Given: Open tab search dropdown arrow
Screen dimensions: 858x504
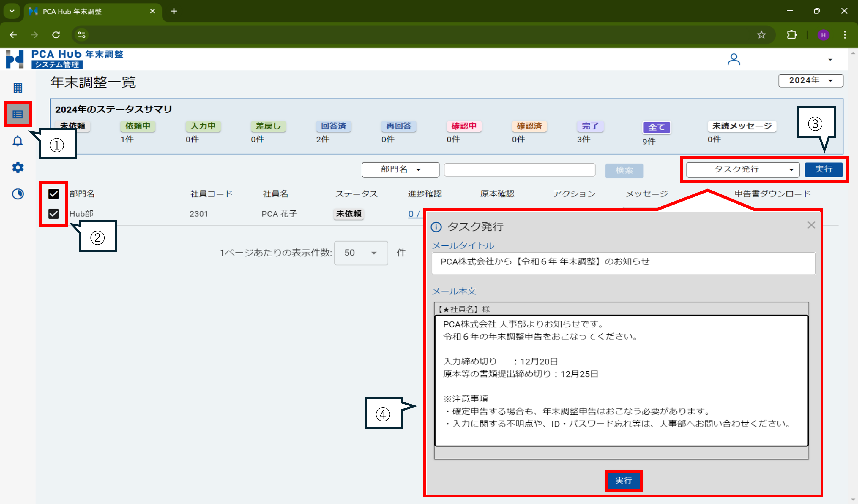Looking at the screenshot, I should [x=12, y=11].
